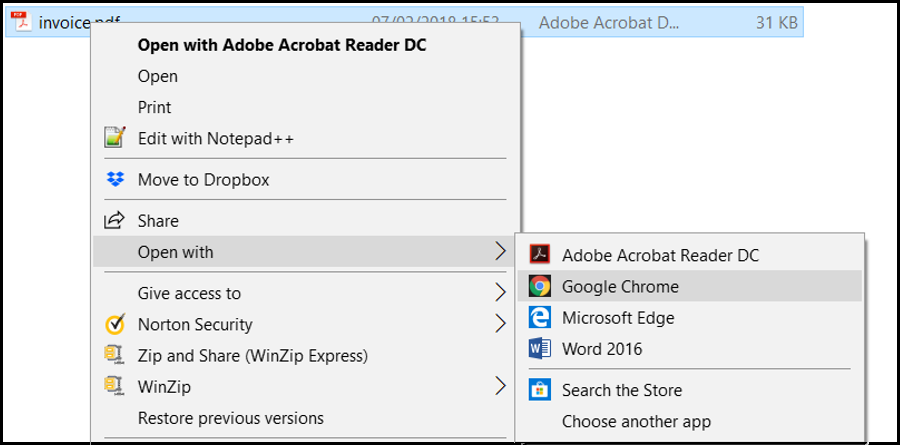The image size is (900, 445).
Task: Expand the Give access to submenu arrow
Action: [x=500, y=293]
